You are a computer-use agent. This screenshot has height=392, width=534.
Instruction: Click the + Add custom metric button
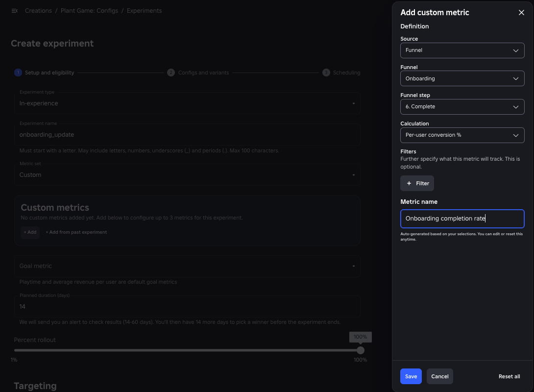[x=30, y=232]
